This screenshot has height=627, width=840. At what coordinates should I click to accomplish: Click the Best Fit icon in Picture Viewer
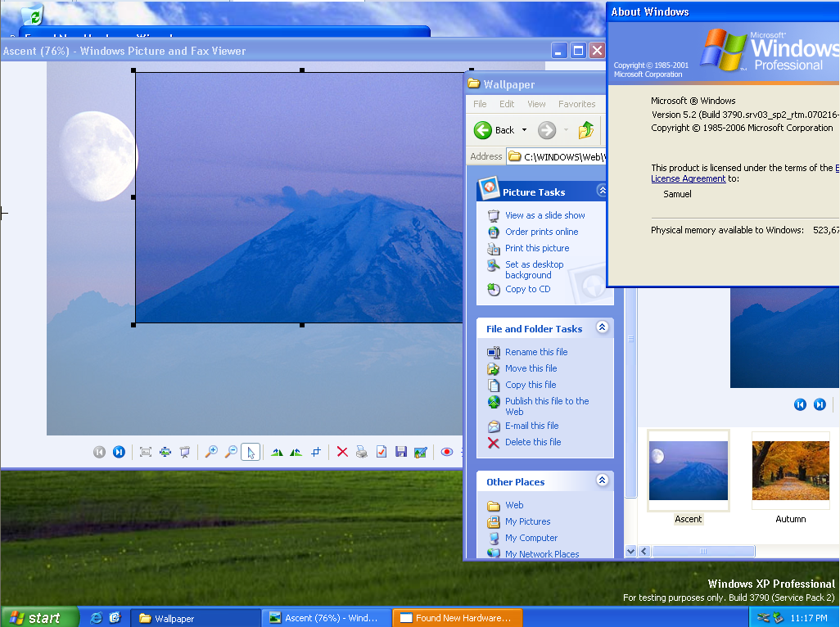point(145,452)
